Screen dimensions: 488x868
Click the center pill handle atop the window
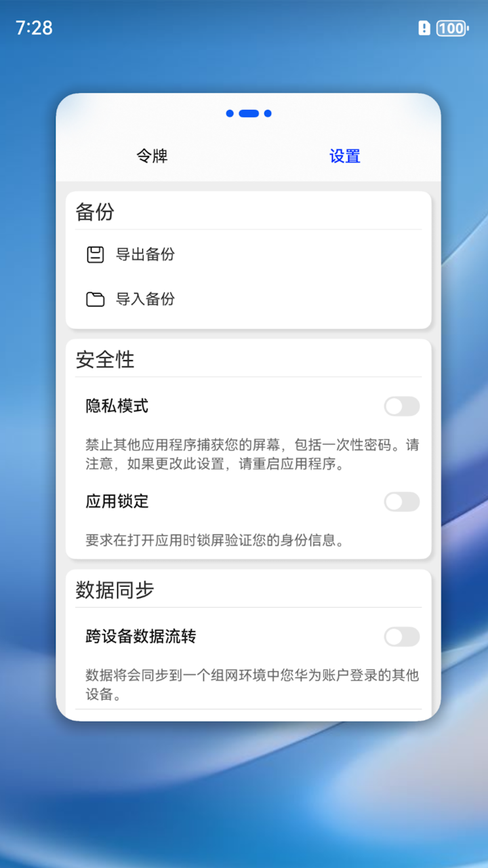(x=249, y=113)
